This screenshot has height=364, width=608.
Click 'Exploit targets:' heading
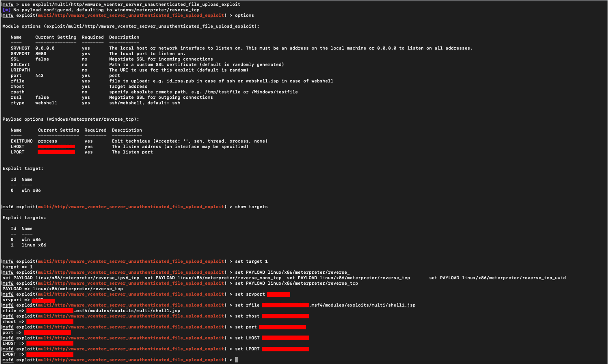point(24,218)
